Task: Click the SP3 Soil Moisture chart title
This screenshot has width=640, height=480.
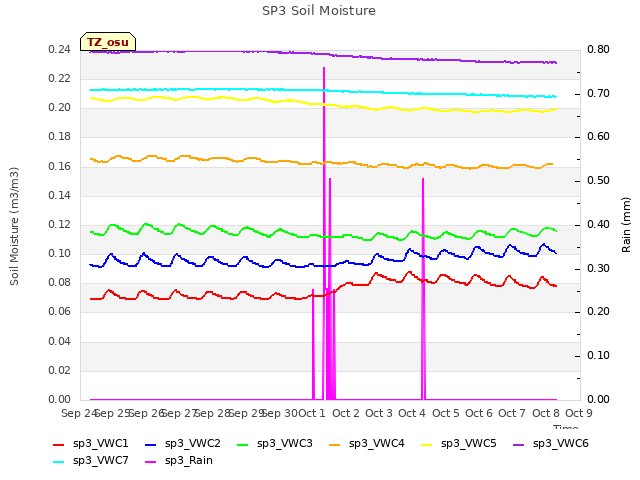Action: [319, 11]
